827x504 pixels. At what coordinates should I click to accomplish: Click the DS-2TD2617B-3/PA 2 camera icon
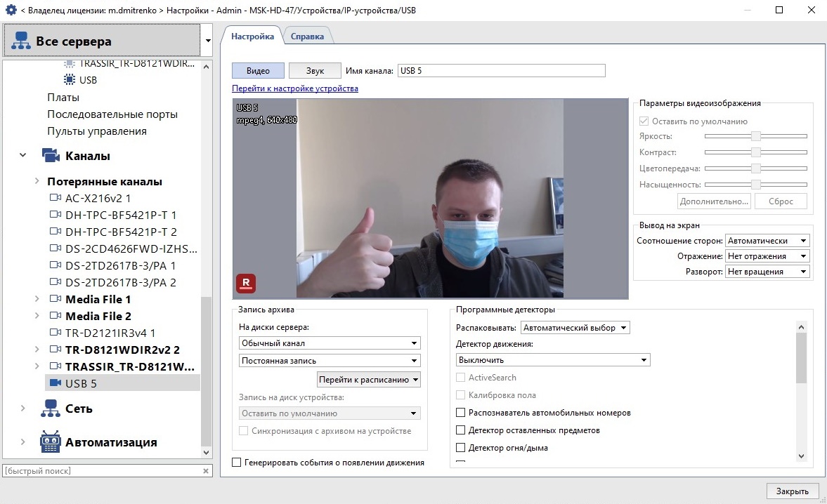point(56,281)
